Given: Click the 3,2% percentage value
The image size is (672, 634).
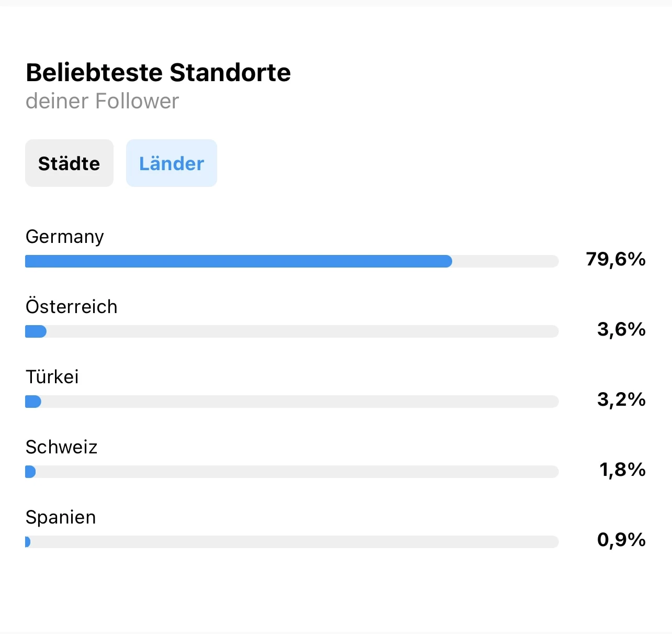Looking at the screenshot, I should pyautogui.click(x=621, y=399).
